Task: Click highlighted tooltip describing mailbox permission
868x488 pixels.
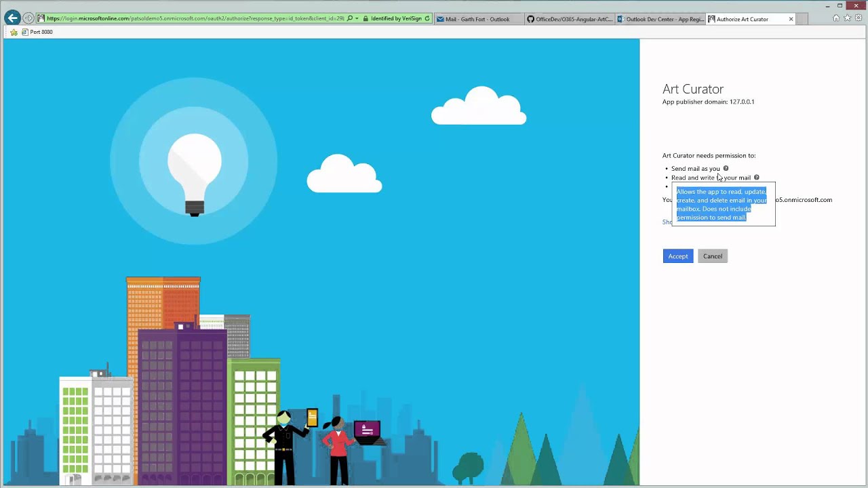Action: (x=723, y=204)
